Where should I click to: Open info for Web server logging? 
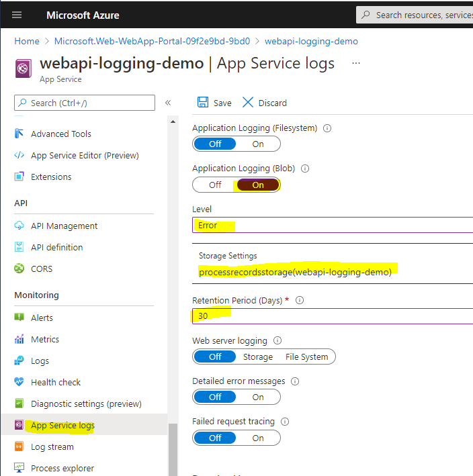[277, 340]
